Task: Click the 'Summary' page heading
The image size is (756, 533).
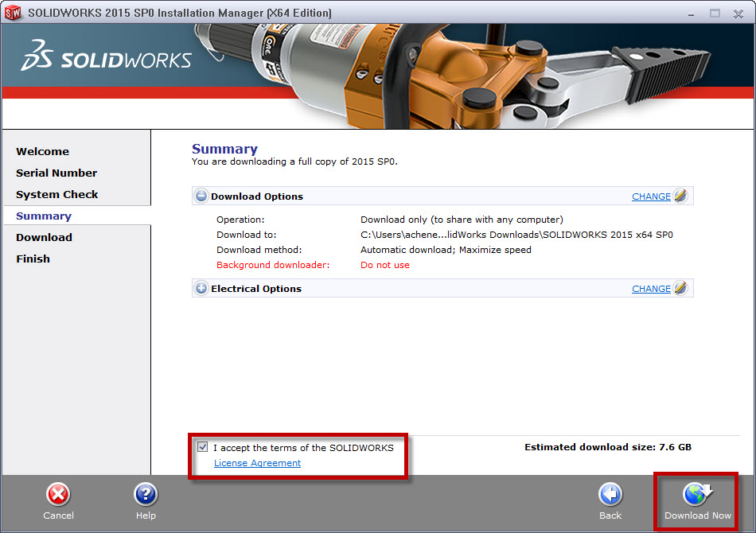Action: [224, 149]
